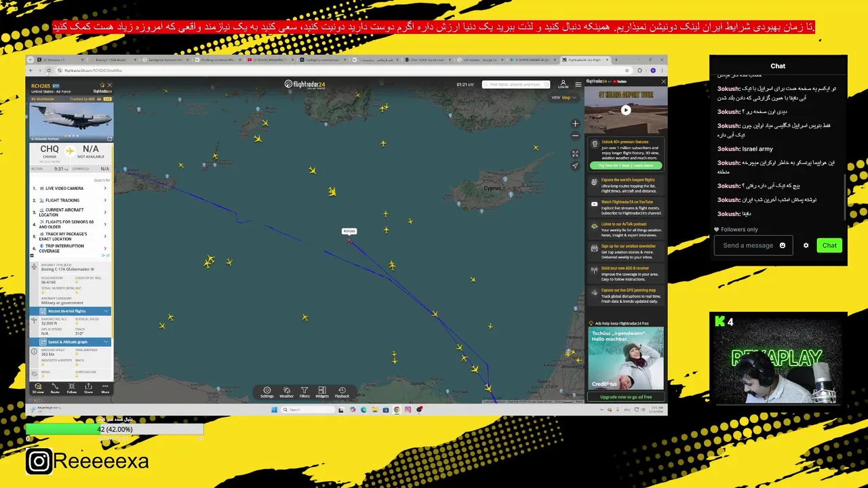868x488 pixels.
Task: Click green Chat send button
Action: (829, 245)
